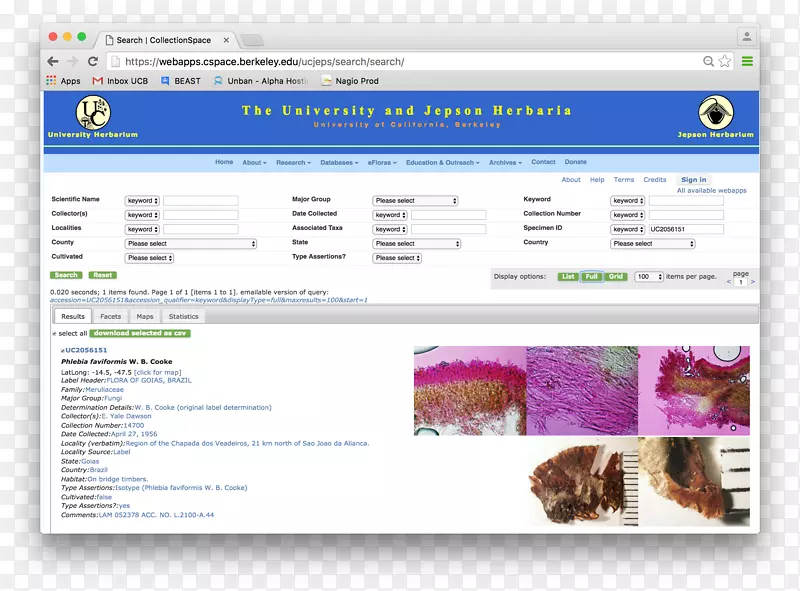The height and width of the screenshot is (591, 800).
Task: Click the Jepson Herbarium logo
Action: pyautogui.click(x=715, y=112)
